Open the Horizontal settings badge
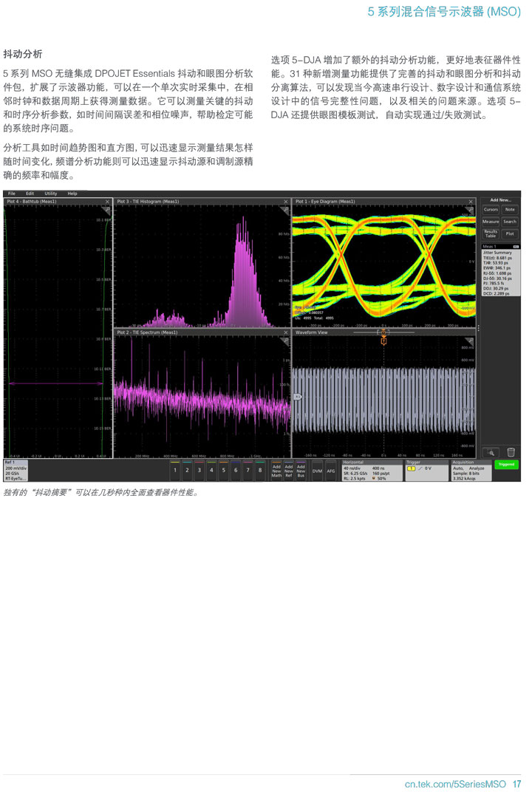The image size is (532, 792). 372,470
